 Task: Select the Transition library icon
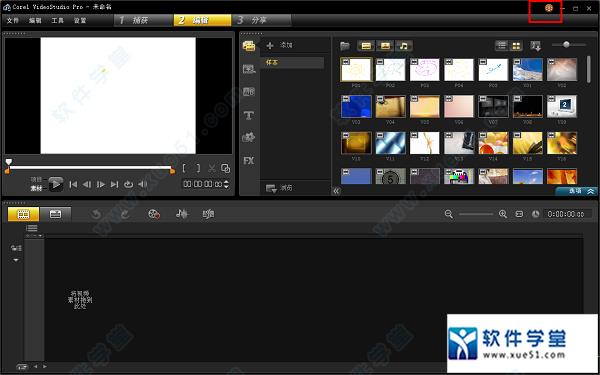(x=249, y=92)
